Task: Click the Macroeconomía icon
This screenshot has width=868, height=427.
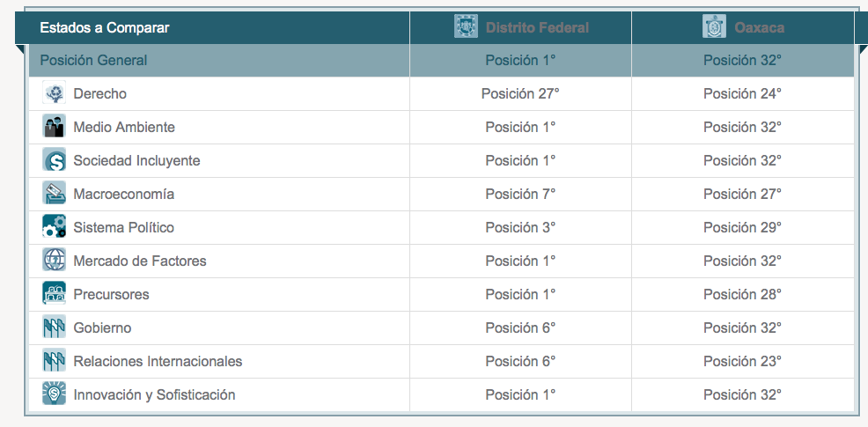Action: 55,193
